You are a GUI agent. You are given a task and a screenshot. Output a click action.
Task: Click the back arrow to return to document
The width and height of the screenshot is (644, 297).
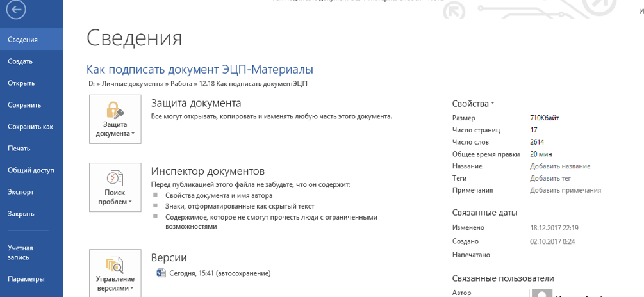(16, 10)
